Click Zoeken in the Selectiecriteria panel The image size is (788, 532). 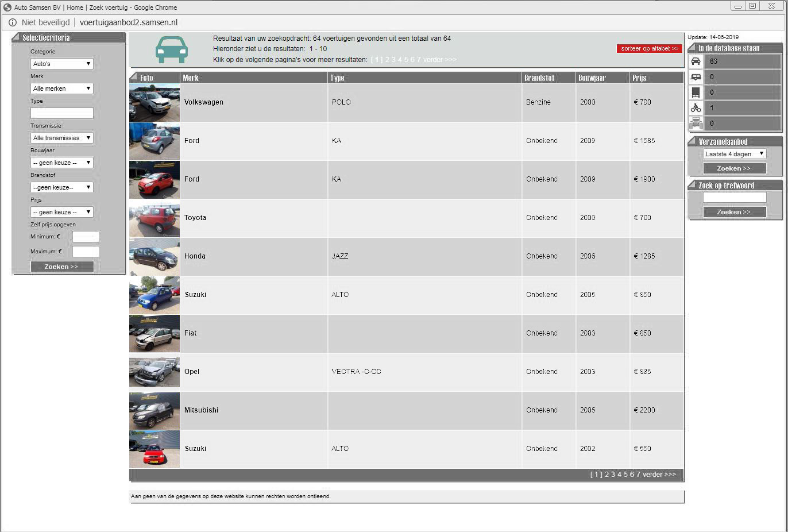coord(62,267)
